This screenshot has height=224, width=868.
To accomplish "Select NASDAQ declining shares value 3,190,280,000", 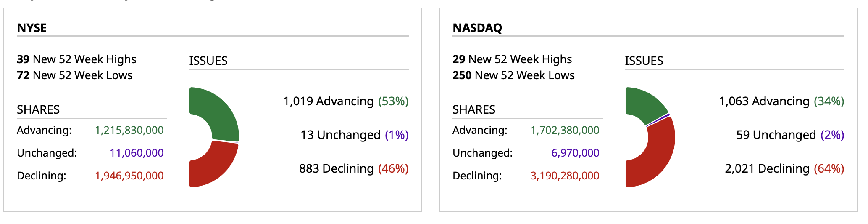I will (x=565, y=176).
